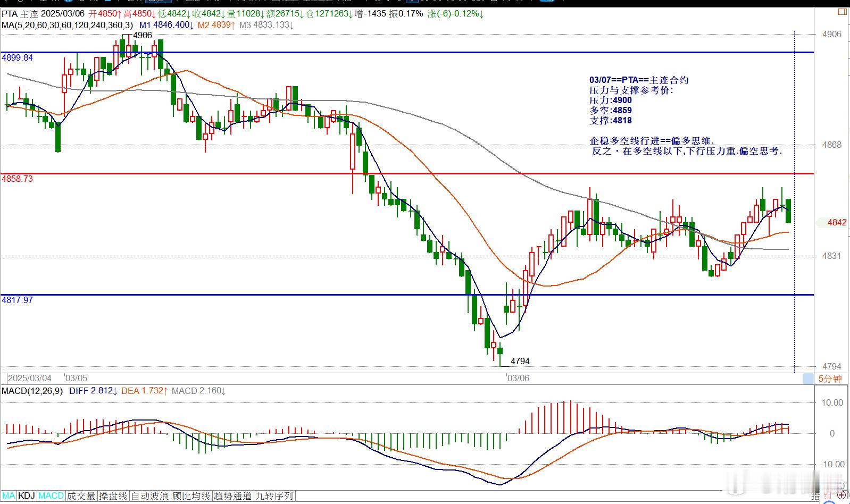Click the 收4842 close price value
The height and width of the screenshot is (504, 850).
pos(209,14)
